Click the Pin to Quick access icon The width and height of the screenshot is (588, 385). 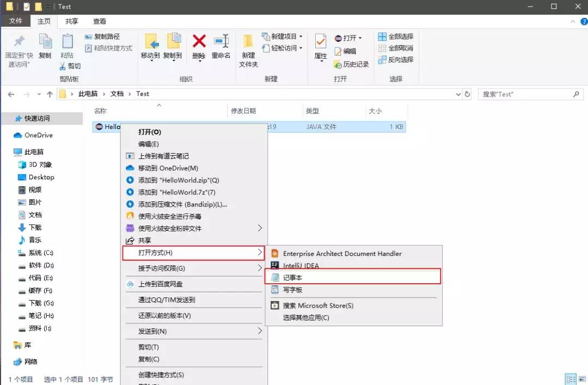[19, 41]
